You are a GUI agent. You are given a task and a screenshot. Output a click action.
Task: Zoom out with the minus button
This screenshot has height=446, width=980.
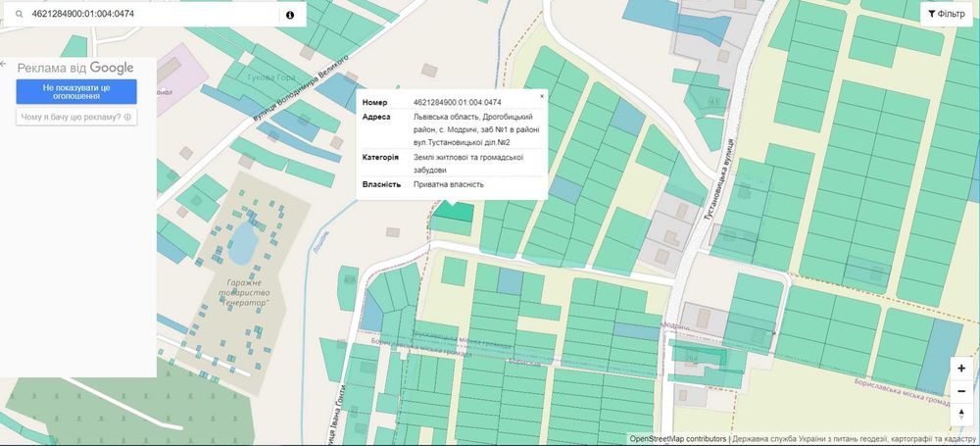click(961, 391)
